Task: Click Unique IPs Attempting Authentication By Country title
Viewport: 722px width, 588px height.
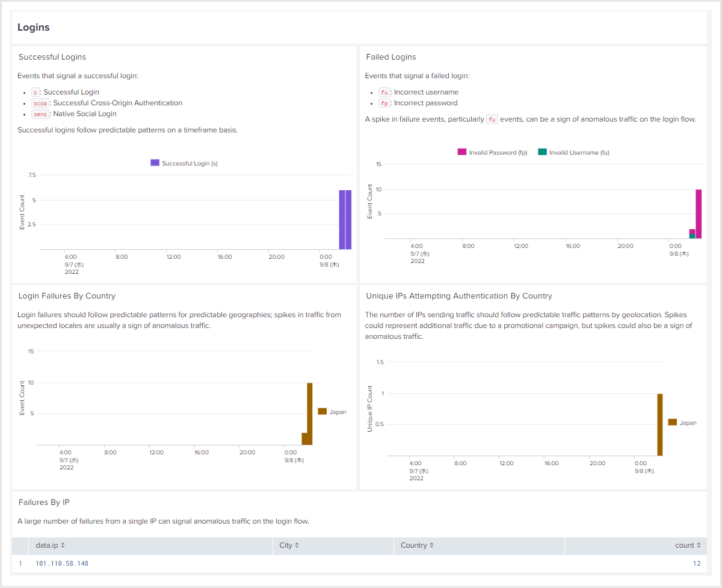Action: [459, 296]
